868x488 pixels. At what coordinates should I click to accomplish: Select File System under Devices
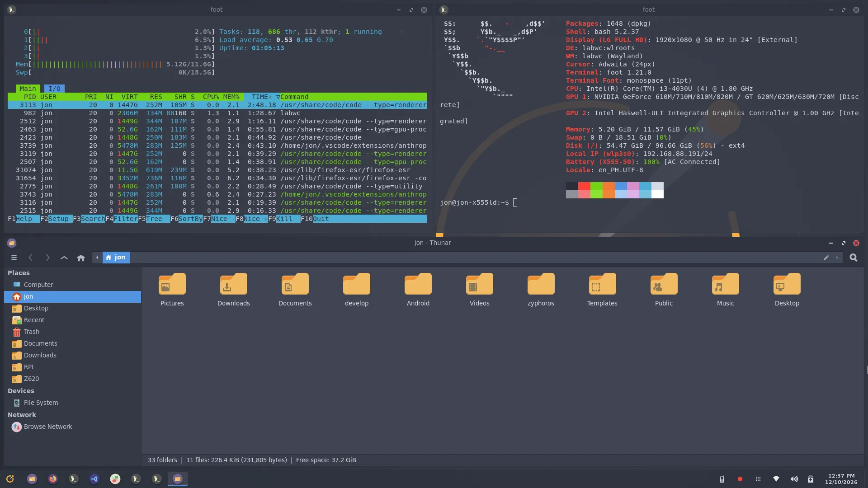(x=72, y=403)
